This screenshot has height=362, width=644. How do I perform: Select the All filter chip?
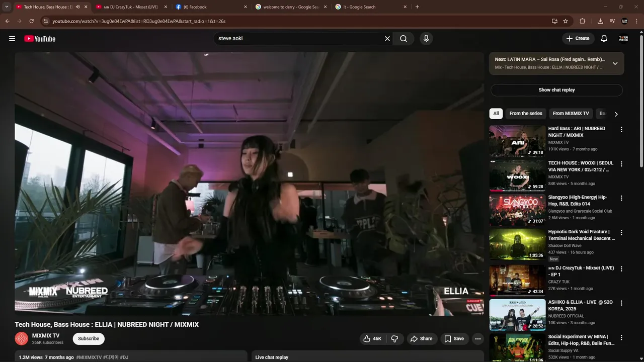point(496,114)
